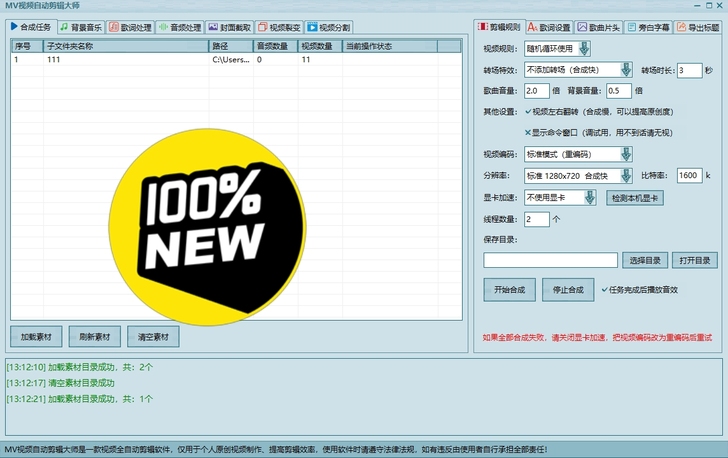Switch to the 歌词处理 tab

[132, 27]
